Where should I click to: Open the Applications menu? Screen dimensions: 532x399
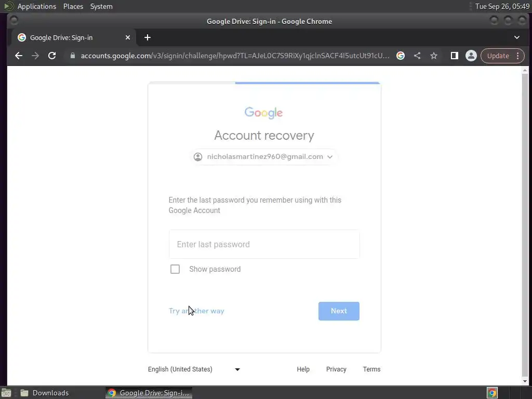point(37,6)
